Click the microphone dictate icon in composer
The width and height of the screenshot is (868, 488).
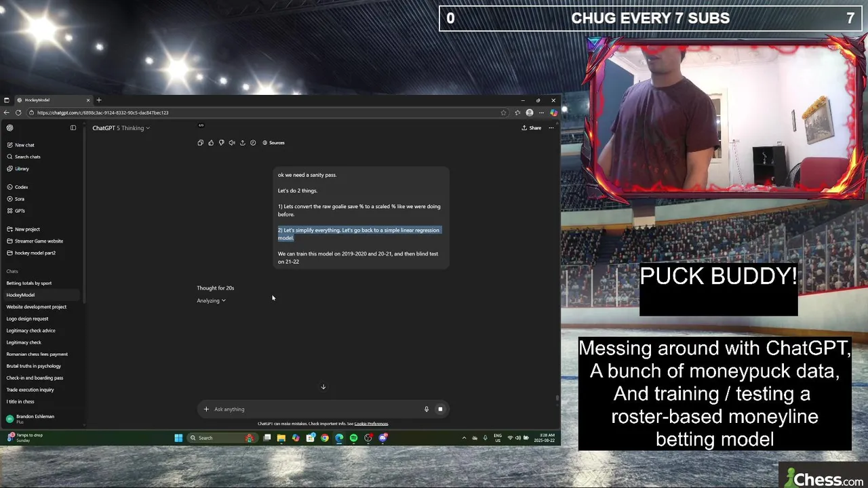427,409
